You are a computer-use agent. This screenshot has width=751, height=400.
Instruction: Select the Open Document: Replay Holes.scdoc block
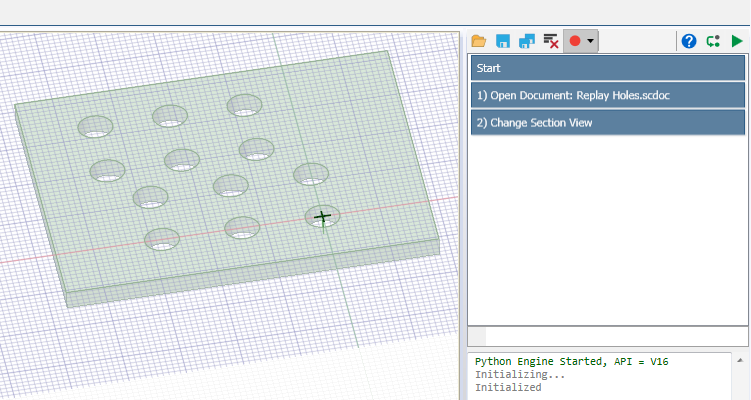[x=608, y=95]
